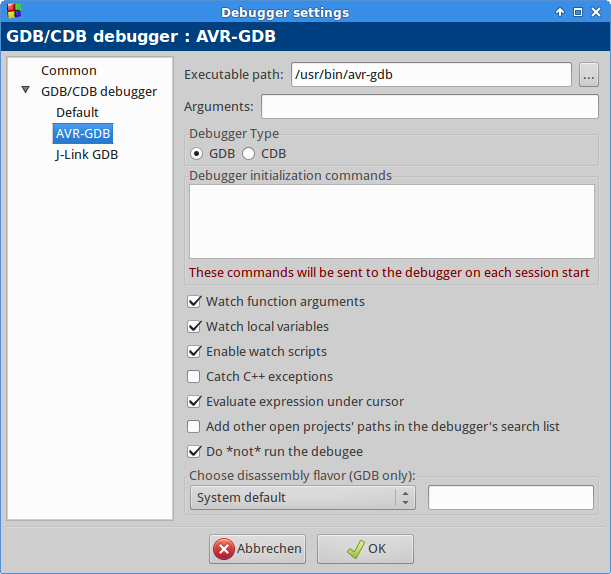Select Common in the settings tree
This screenshot has width=611, height=574.
pos(69,71)
